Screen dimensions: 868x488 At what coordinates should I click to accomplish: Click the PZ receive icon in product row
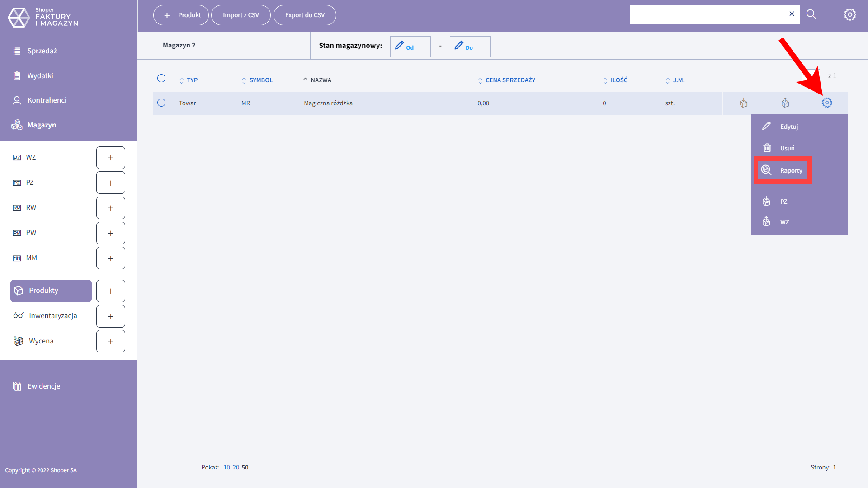pyautogui.click(x=743, y=103)
